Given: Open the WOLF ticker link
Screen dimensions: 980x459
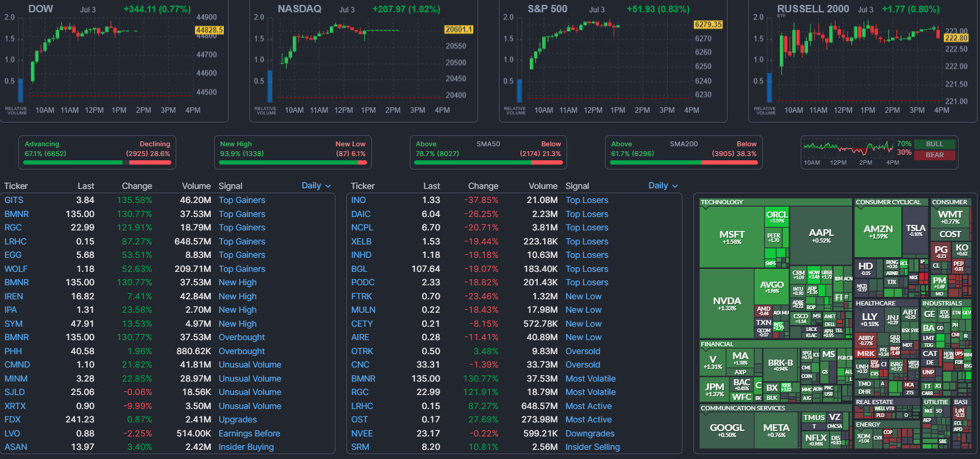Looking at the screenshot, I should coord(16,269).
